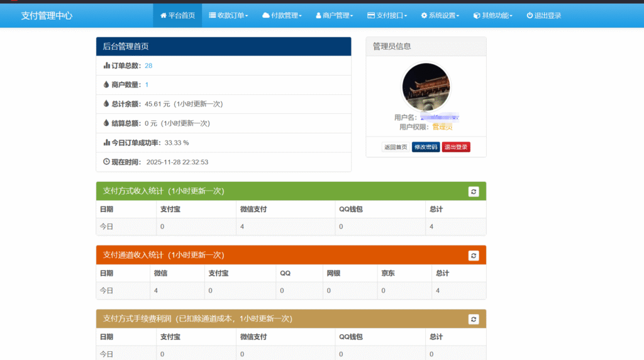Expand the 收款订单 dropdown menu
Viewport: 644px width, 360px height.
pyautogui.click(x=229, y=15)
